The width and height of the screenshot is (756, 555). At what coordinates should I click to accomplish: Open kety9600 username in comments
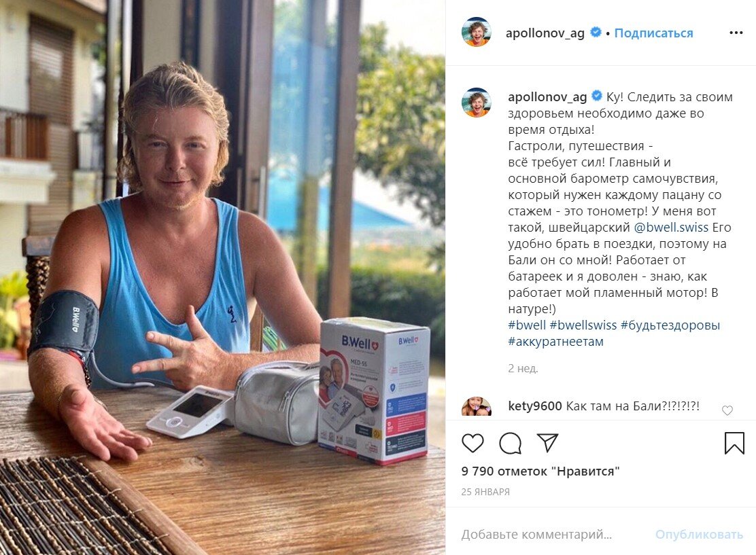(x=534, y=406)
